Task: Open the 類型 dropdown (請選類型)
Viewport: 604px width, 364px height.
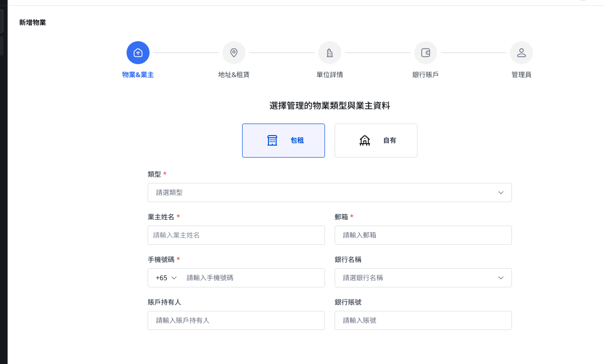Action: click(330, 193)
